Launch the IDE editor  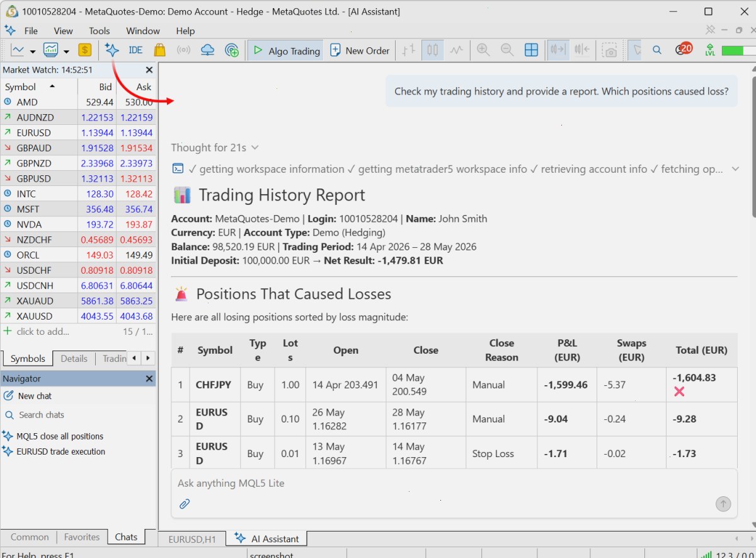click(x=135, y=50)
